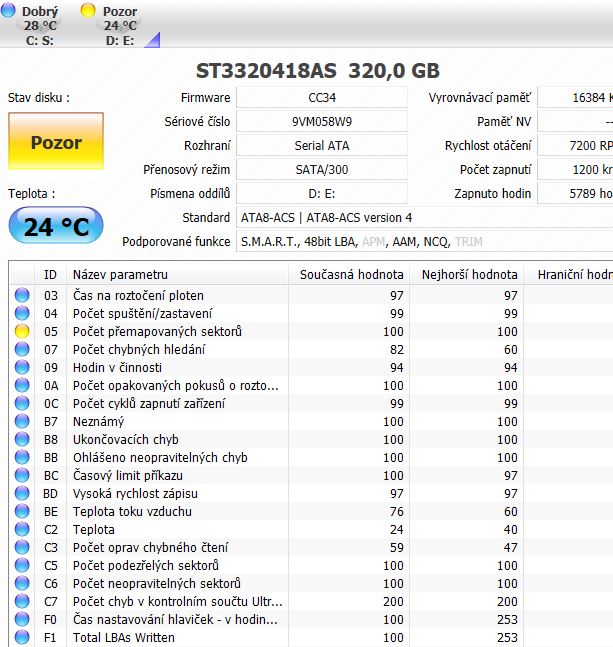Viewport: 613px width, 647px height.
Task: Click the blue status icon of attribute C3
Action: [22, 547]
